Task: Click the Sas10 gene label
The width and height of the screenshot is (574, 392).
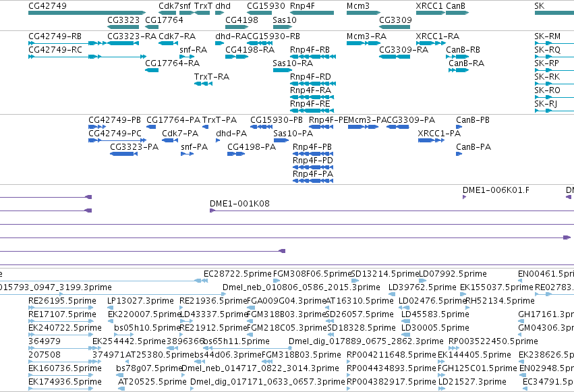Action: tap(285, 20)
